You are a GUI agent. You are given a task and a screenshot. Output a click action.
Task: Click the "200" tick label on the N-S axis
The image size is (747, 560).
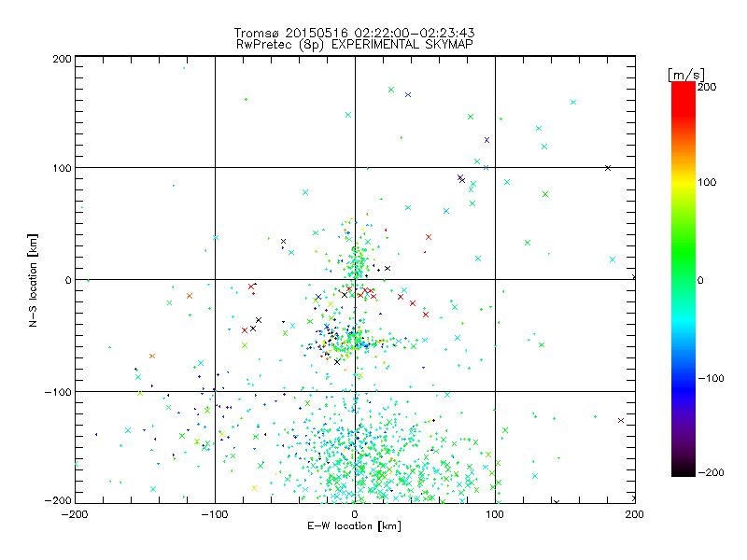point(62,59)
